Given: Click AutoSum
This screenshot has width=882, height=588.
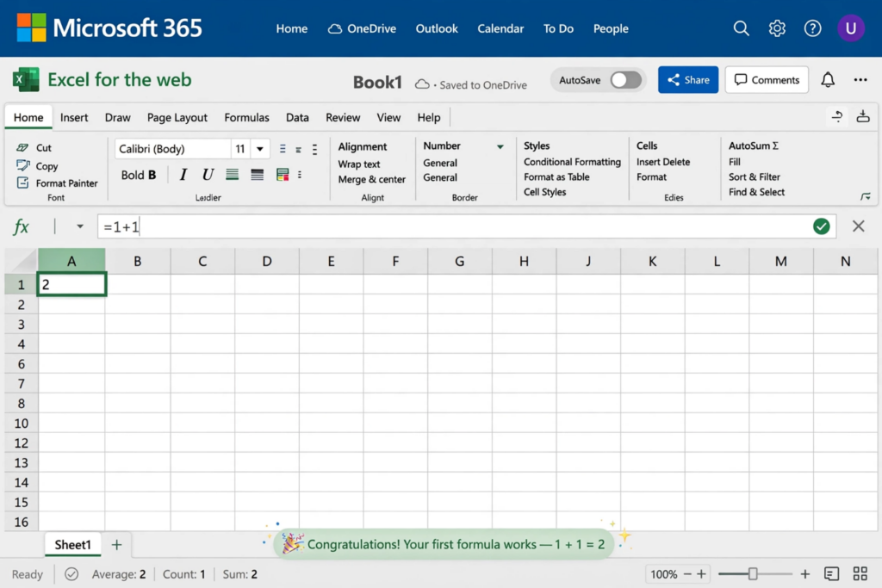Looking at the screenshot, I should coord(753,145).
